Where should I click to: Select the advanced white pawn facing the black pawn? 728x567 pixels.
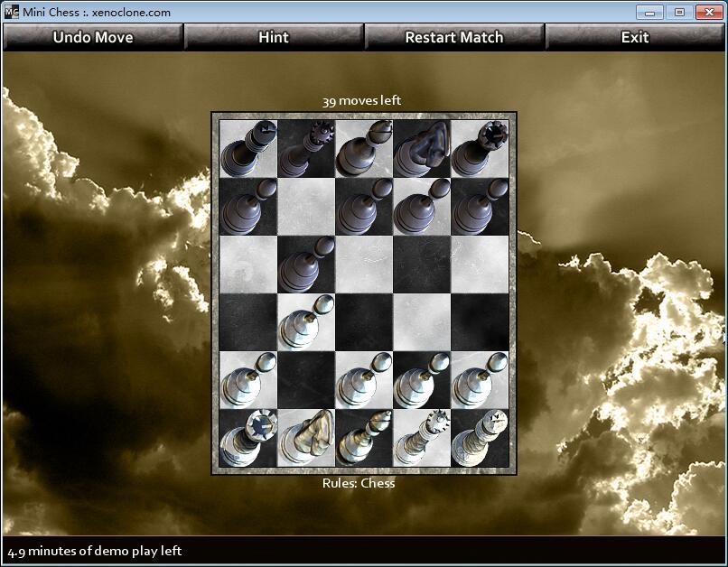[306, 322]
